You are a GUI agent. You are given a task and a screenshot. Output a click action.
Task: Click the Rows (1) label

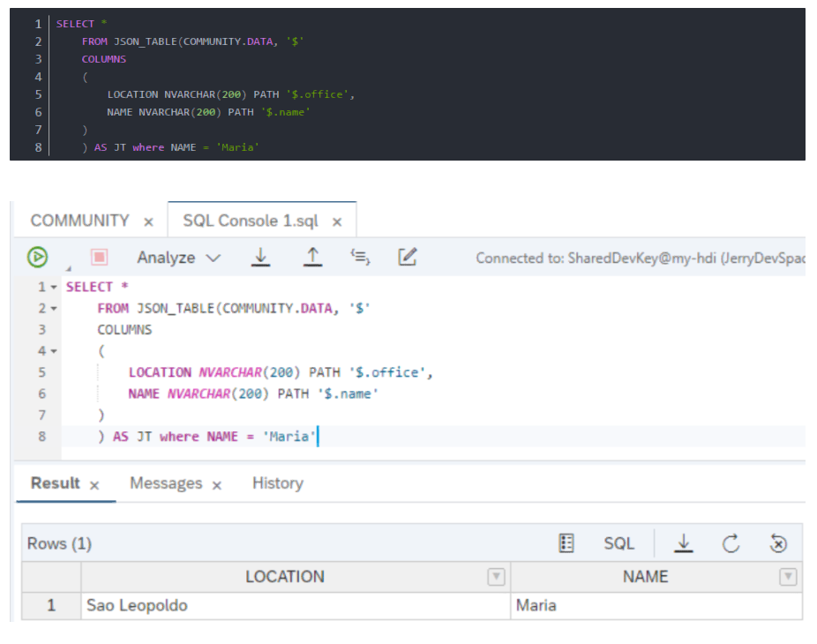59,543
